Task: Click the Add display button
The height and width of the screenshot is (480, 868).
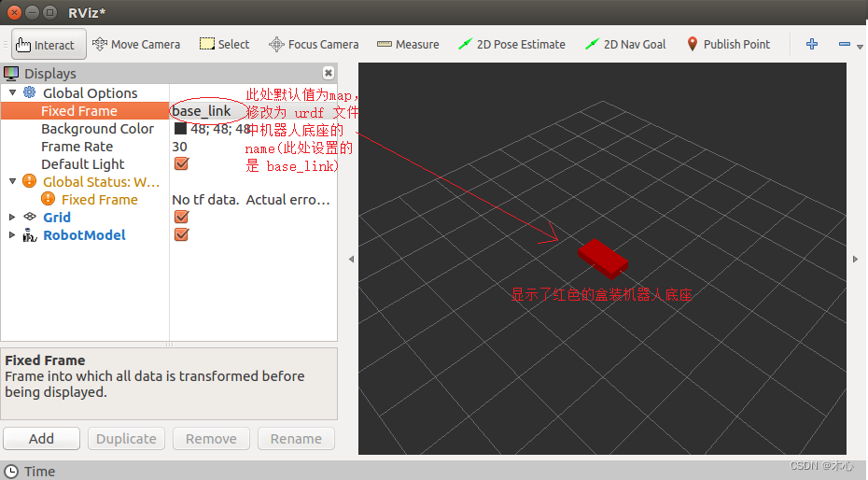Action: click(x=41, y=439)
